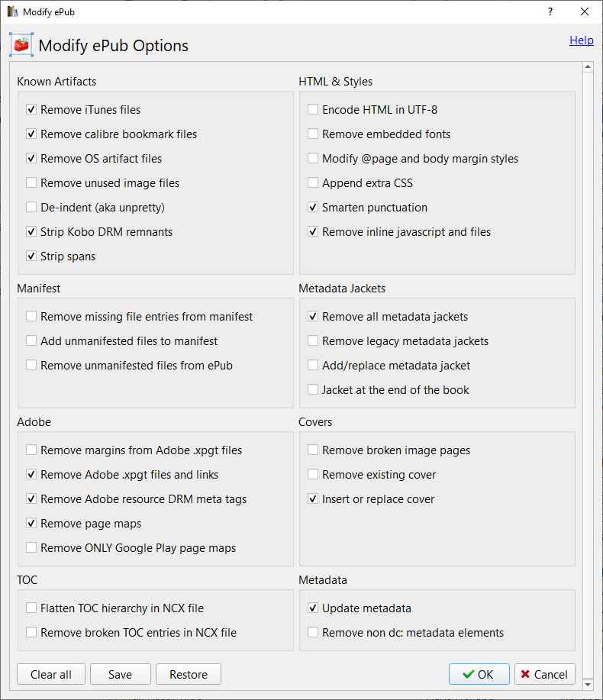Enable Remove unused image files
Viewport: 603px width, 700px height.
point(31,183)
